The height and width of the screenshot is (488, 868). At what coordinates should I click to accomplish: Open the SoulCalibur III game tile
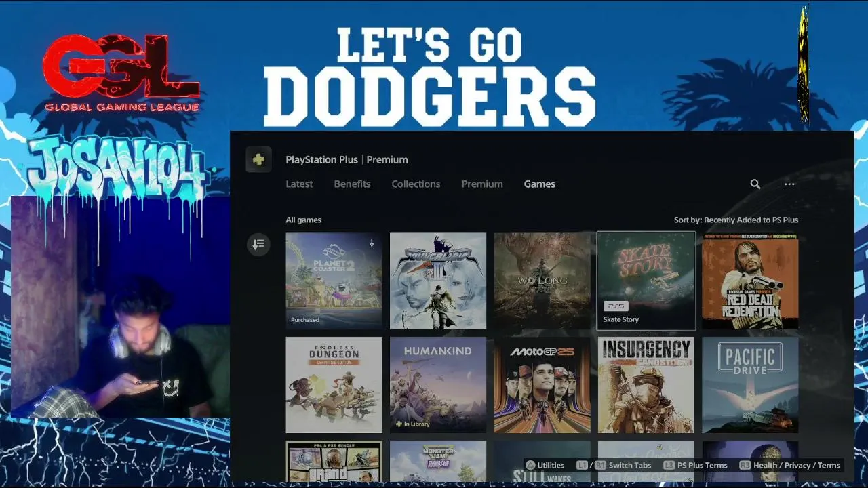tap(438, 281)
